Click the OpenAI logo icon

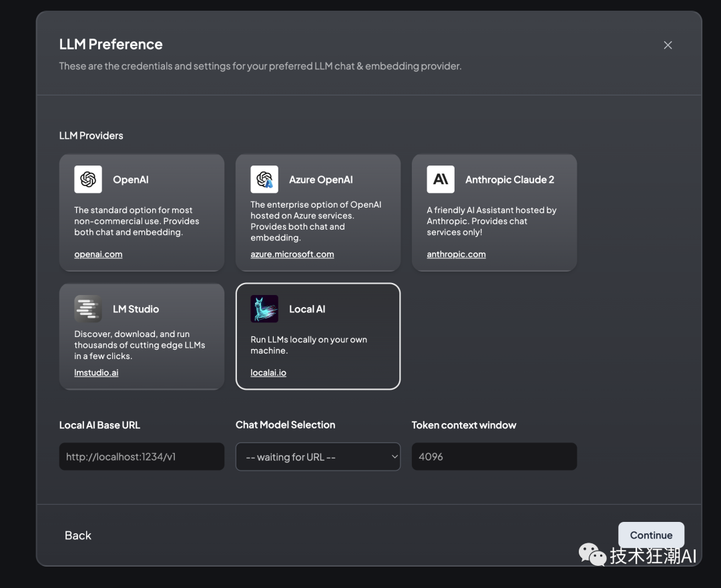[x=88, y=180]
